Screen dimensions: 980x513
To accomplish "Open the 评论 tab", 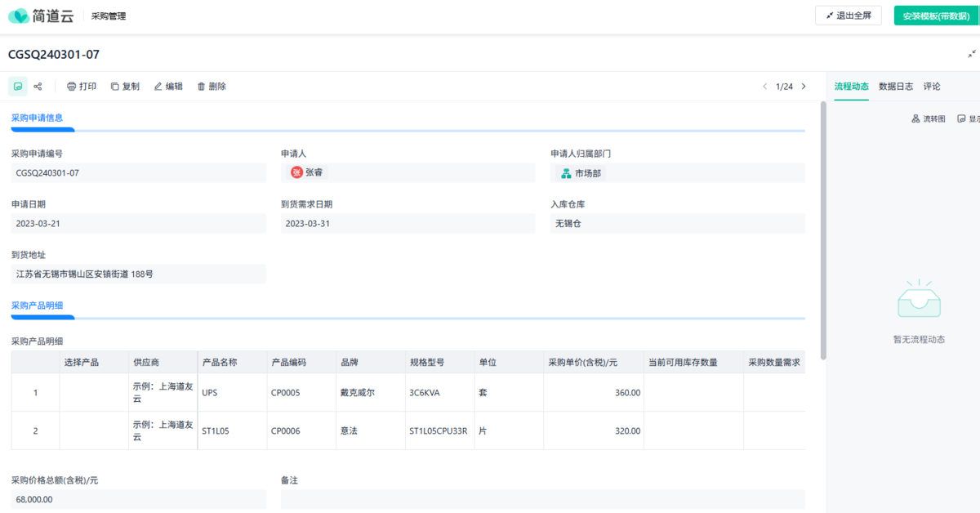I will click(x=932, y=87).
